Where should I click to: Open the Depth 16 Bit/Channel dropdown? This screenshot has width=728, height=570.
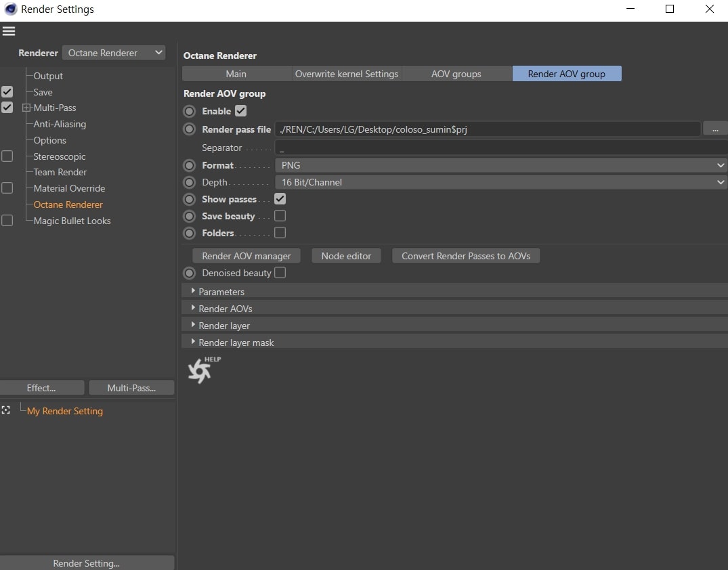coord(501,182)
